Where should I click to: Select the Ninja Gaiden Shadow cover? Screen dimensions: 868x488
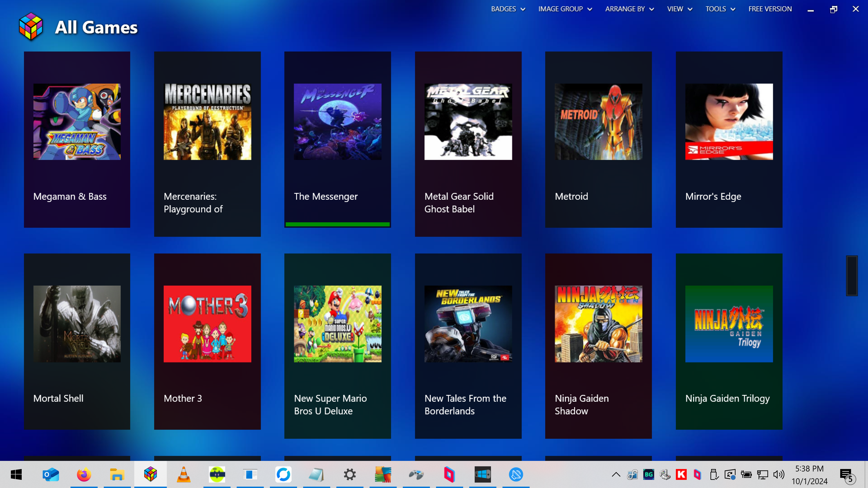[598, 324]
